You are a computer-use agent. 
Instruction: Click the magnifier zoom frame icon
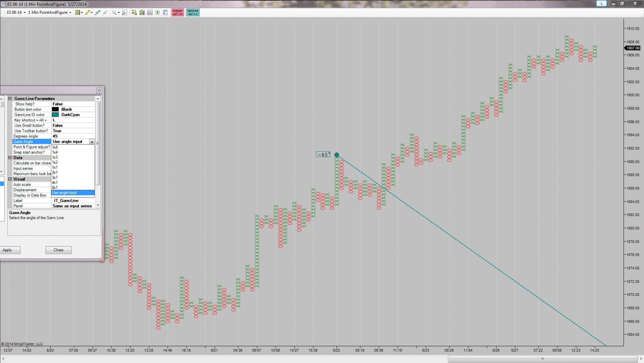pyautogui.click(x=124, y=12)
